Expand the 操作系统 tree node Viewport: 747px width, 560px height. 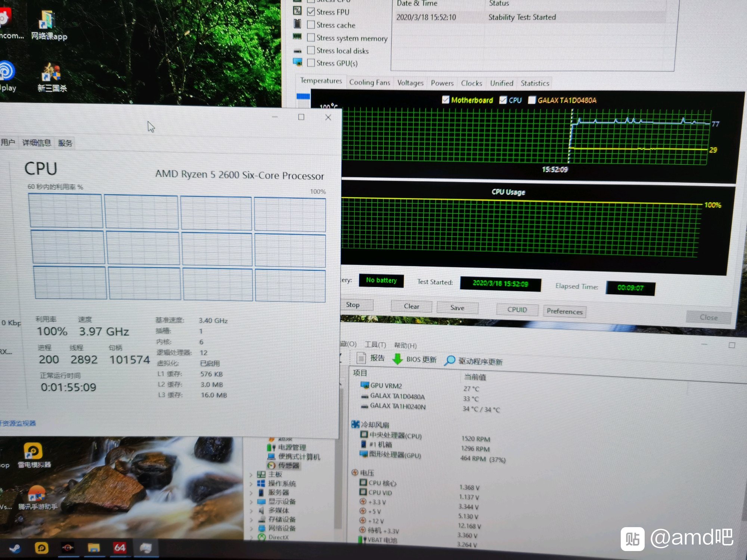(251, 484)
